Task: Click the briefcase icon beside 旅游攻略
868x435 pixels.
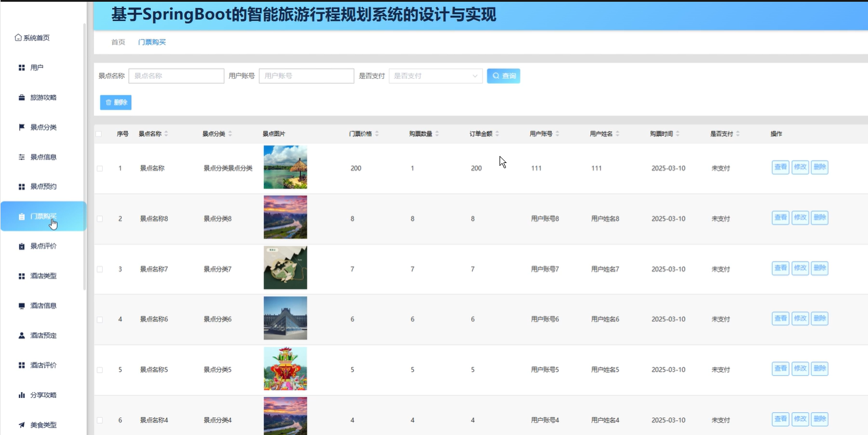Action: point(21,97)
